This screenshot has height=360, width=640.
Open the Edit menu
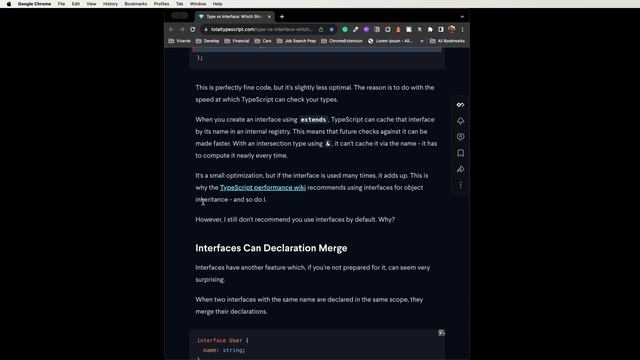[76, 4]
